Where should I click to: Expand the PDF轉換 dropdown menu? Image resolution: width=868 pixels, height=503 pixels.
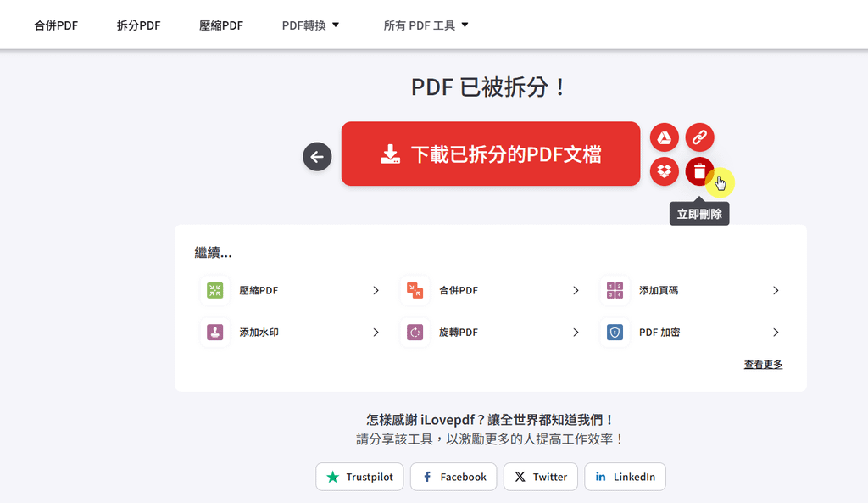pos(310,25)
